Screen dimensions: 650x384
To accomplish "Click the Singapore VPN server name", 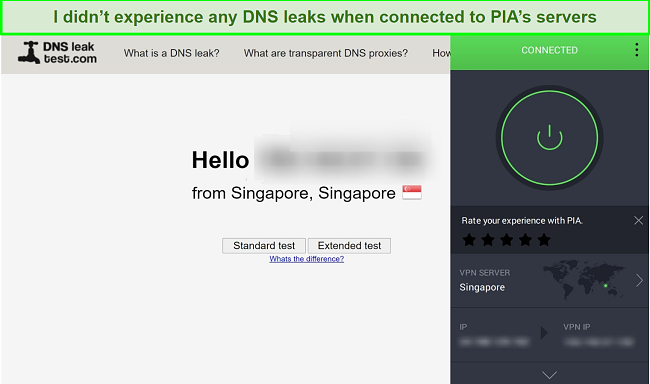I will (x=482, y=287).
